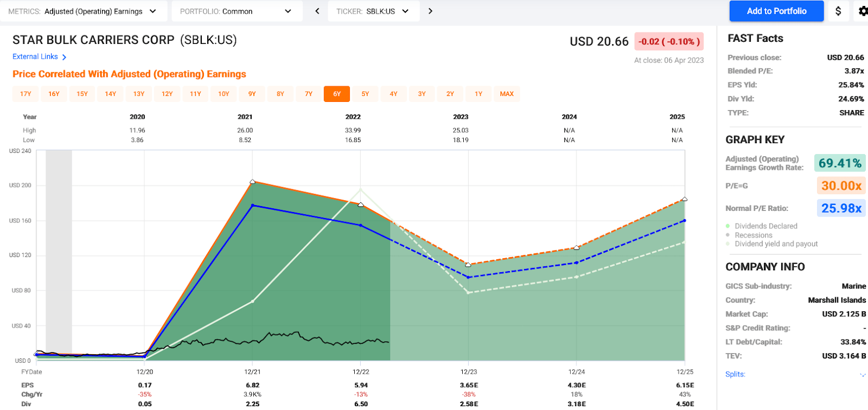Click the orange line marker at 12/25

point(685,199)
